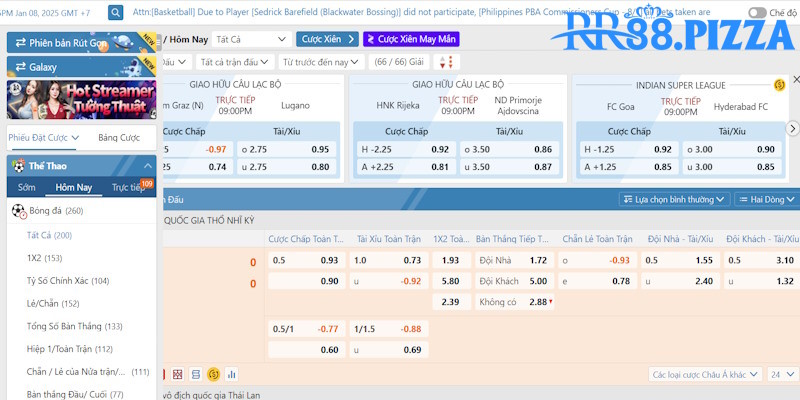Click the red sort arrows icon
The width and height of the screenshot is (800, 400).
coord(445,62)
